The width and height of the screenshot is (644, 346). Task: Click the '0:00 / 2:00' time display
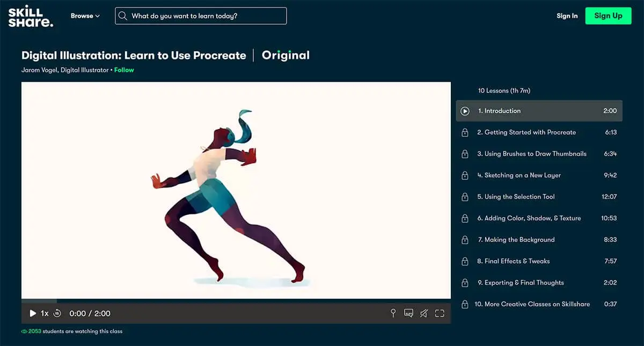click(90, 313)
